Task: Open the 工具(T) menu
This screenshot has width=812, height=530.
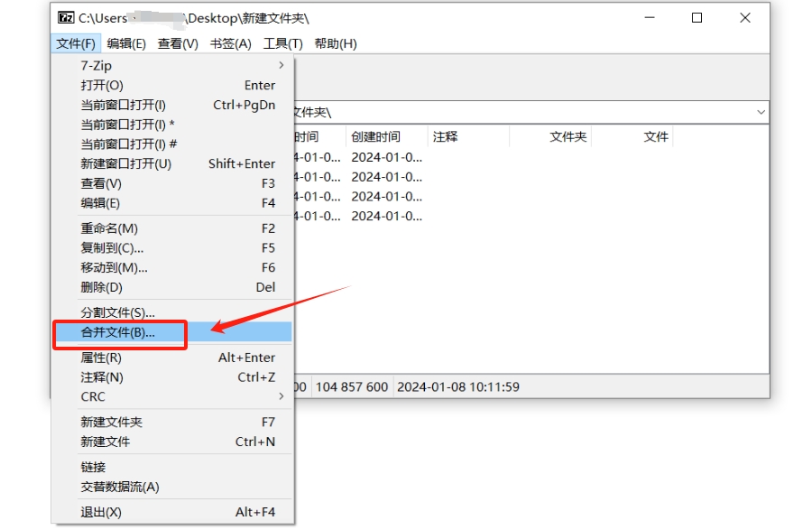Action: [282, 42]
